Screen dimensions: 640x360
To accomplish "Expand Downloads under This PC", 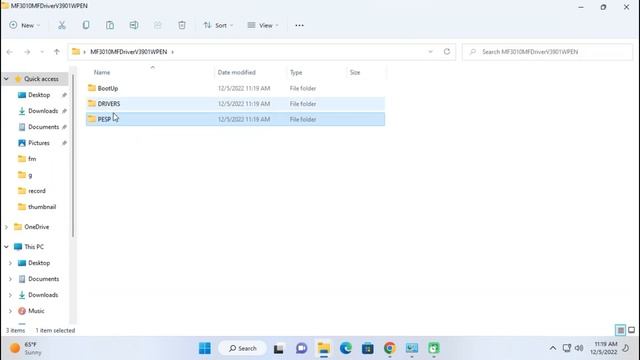I will coord(10,295).
